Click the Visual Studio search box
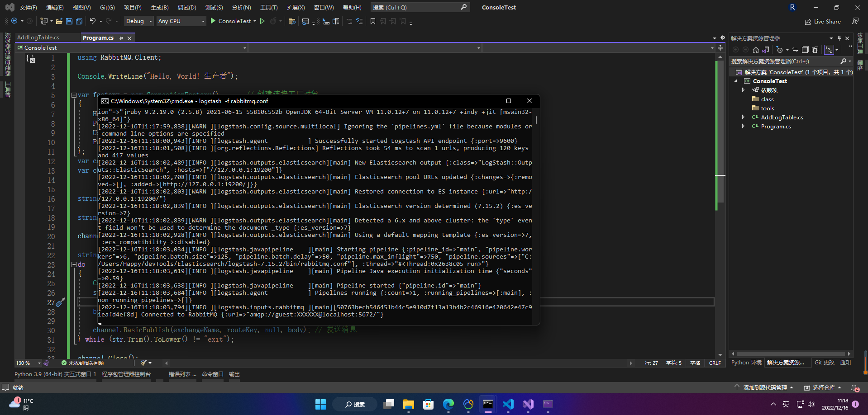 point(420,7)
